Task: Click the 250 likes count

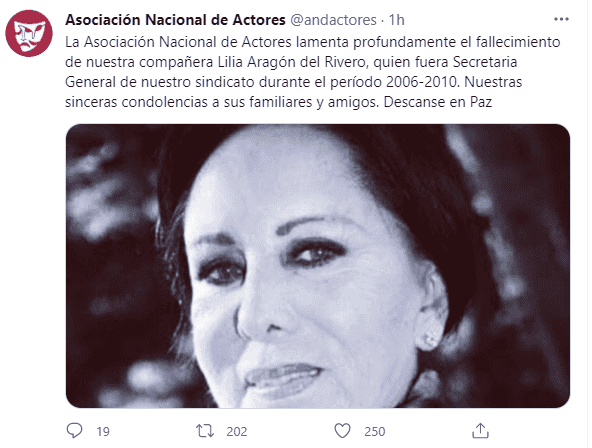Action: coord(375,431)
